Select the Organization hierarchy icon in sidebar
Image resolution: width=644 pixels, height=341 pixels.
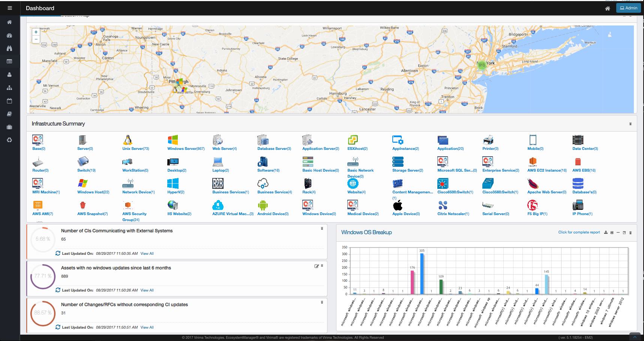pos(9,88)
